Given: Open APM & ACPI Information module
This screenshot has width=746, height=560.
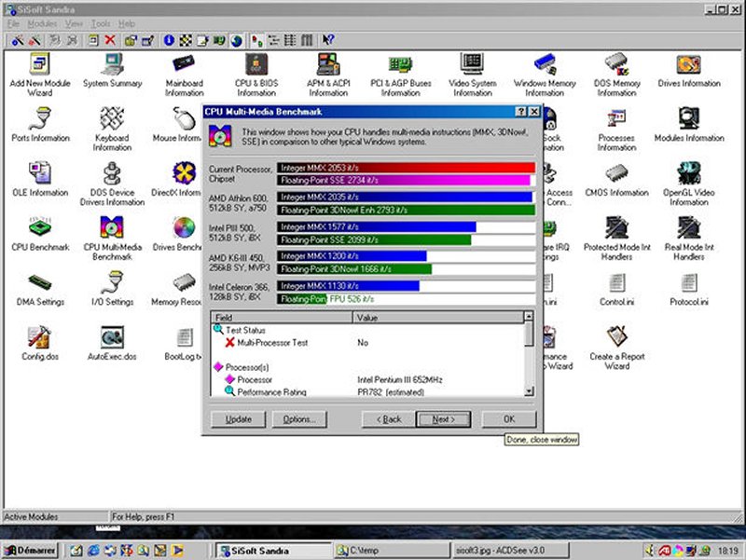Looking at the screenshot, I should 328,75.
